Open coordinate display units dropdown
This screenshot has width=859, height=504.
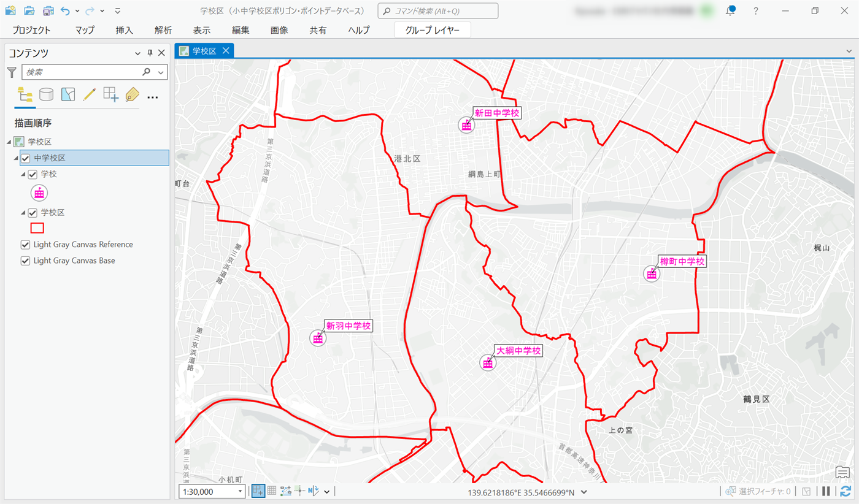click(584, 492)
